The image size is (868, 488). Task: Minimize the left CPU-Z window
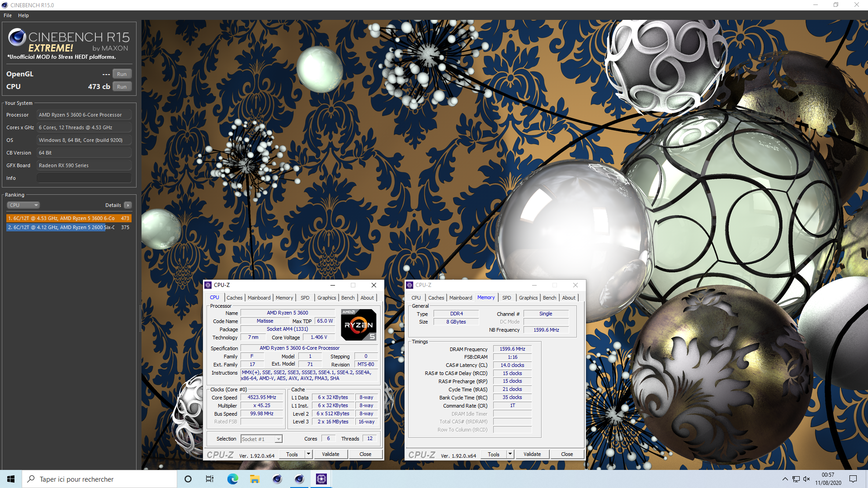point(333,285)
